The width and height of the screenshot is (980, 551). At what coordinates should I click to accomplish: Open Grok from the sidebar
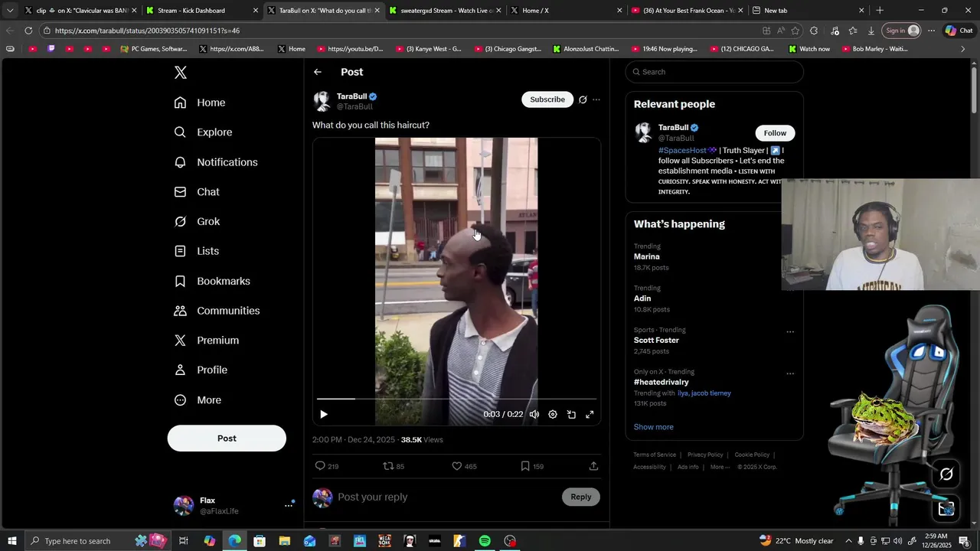197,221
